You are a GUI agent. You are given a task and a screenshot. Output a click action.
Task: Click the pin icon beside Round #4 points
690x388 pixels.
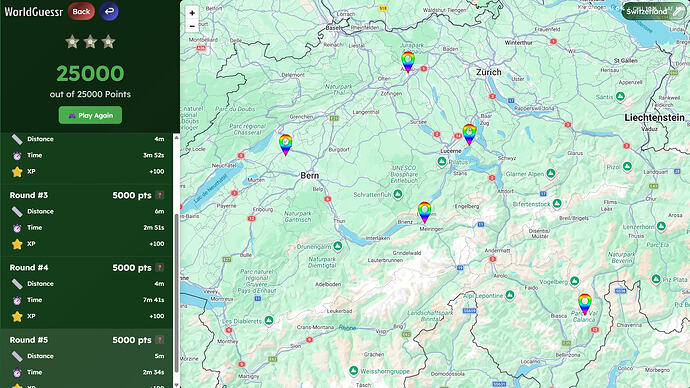[160, 267]
